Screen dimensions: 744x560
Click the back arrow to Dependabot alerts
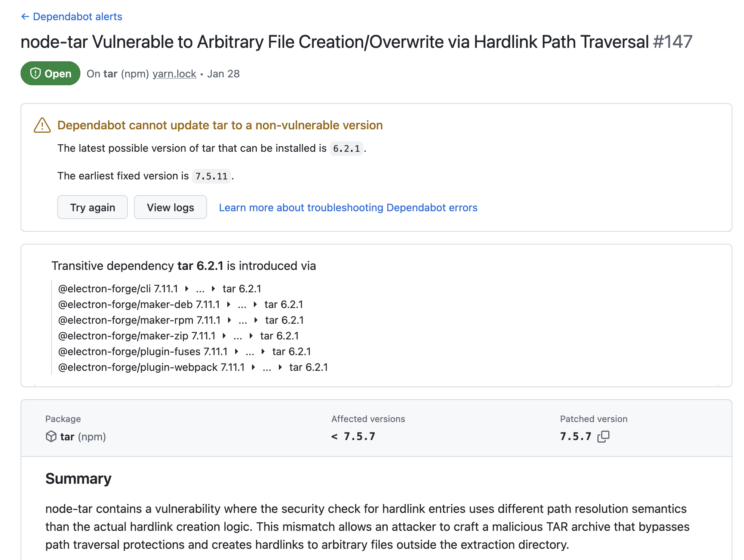pyautogui.click(x=25, y=16)
